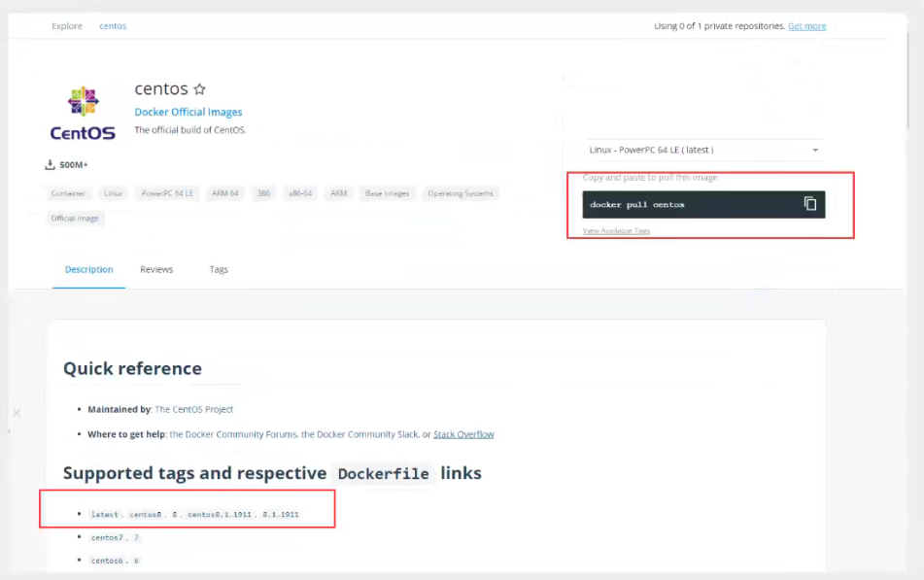The width and height of the screenshot is (924, 580).
Task: Close the left side panel X
Action: (17, 413)
